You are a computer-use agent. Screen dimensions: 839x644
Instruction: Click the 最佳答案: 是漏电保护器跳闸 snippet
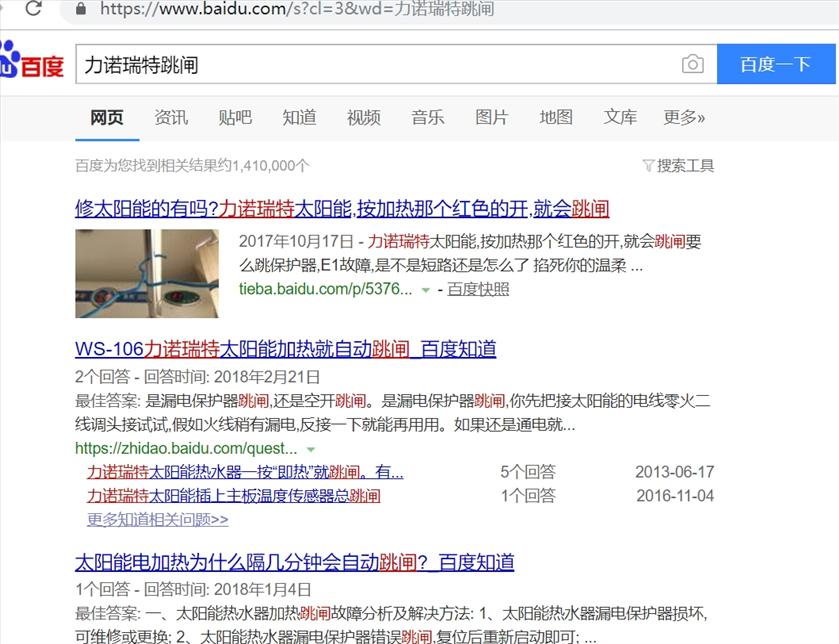coord(393,412)
